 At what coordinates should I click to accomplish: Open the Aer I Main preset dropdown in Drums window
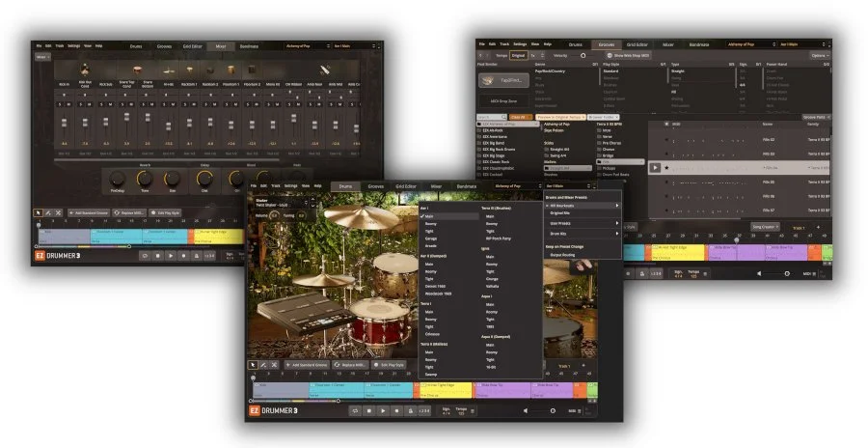[x=568, y=186]
